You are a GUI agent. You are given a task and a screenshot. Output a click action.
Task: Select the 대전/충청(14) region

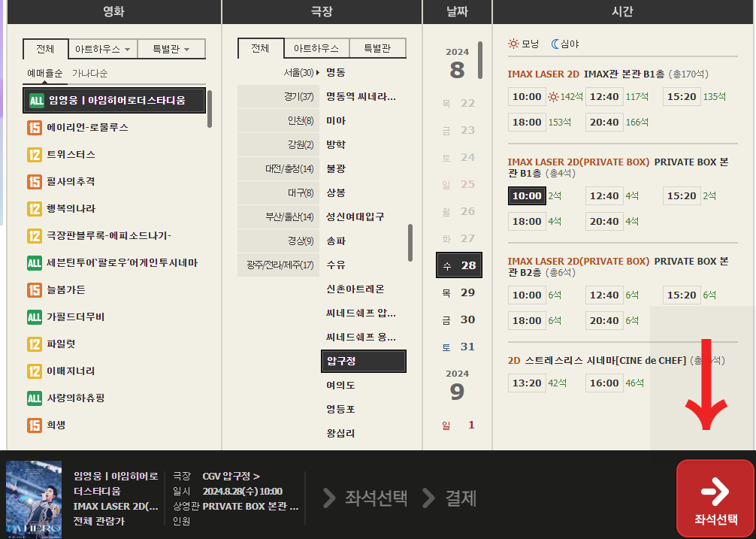(x=278, y=168)
